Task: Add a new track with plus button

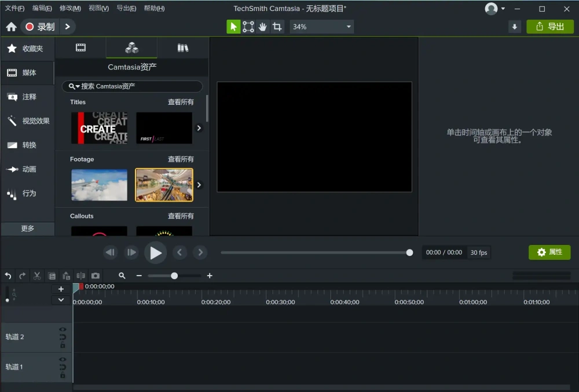Action: (x=61, y=289)
